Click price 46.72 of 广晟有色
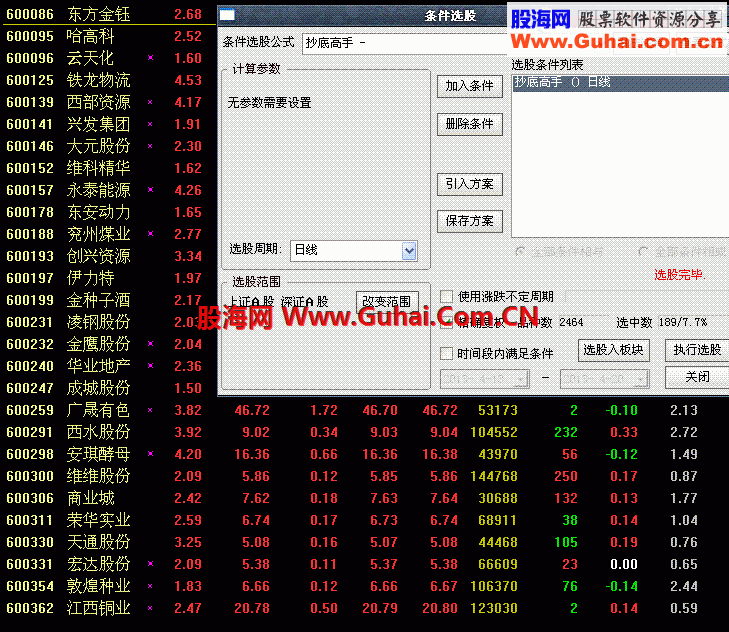Screen dimensions: 729x632 (x=252, y=410)
